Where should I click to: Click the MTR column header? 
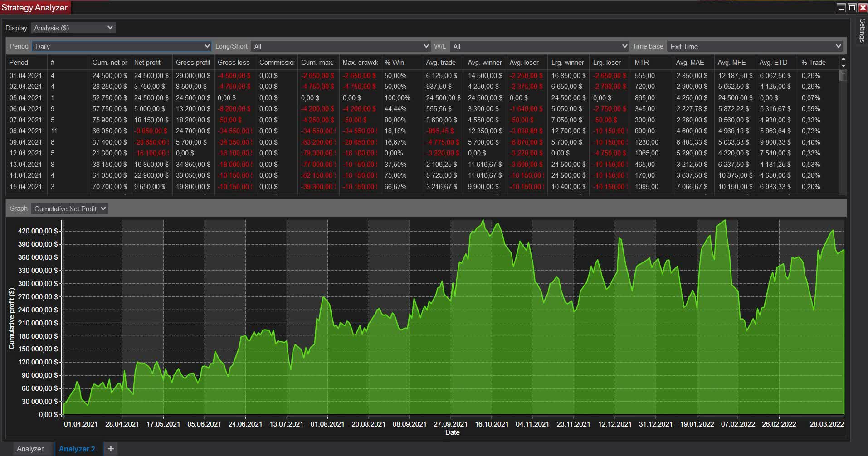[652, 63]
